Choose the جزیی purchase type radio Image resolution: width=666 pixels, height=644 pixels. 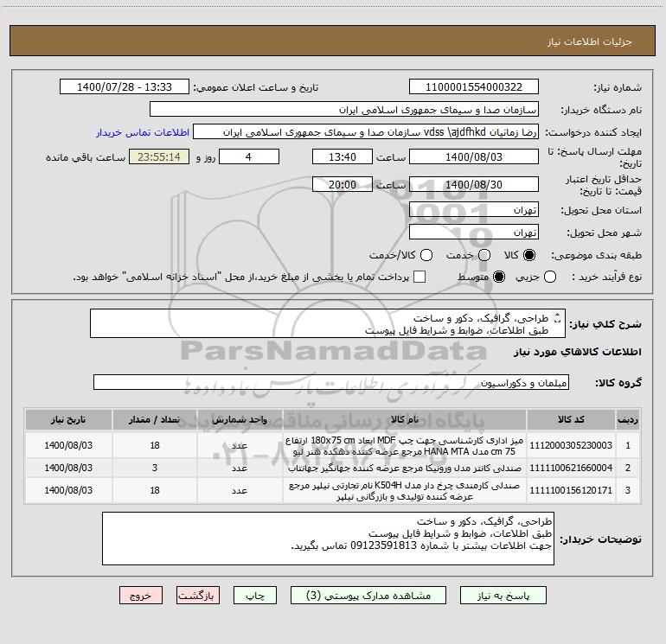550,277
